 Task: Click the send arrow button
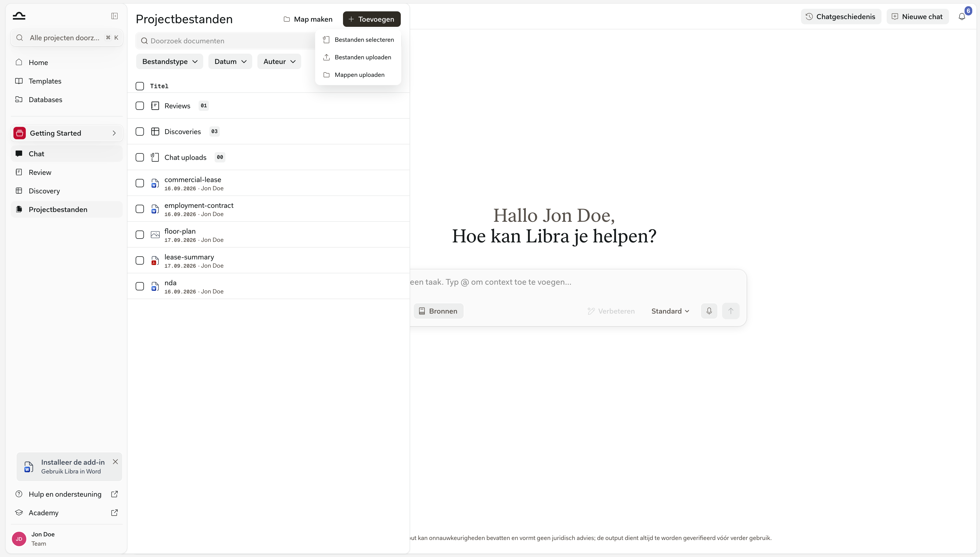(x=731, y=311)
